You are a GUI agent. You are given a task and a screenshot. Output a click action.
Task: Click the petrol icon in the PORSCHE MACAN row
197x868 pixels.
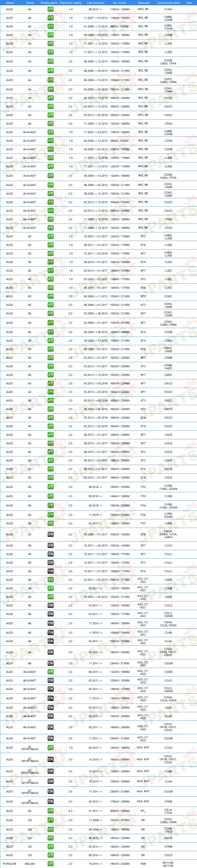click(x=50, y=864)
